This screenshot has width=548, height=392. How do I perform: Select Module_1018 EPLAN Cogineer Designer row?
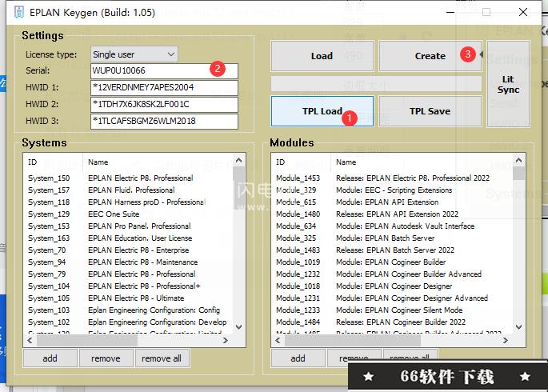[x=393, y=286]
